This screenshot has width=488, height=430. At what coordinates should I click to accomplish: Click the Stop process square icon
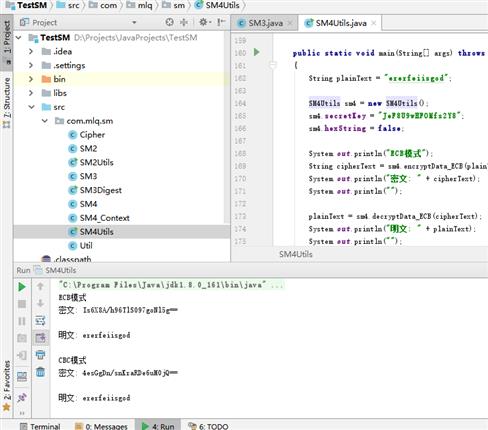[x=22, y=304]
